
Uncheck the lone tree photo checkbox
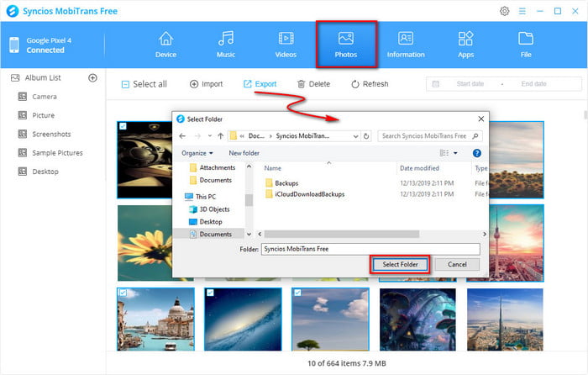[297, 293]
